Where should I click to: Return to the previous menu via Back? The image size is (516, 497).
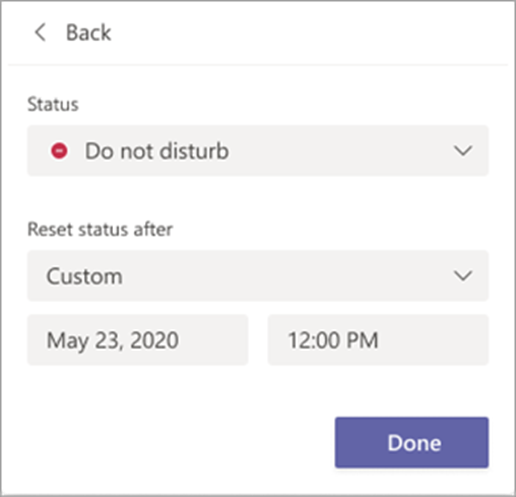[x=73, y=33]
